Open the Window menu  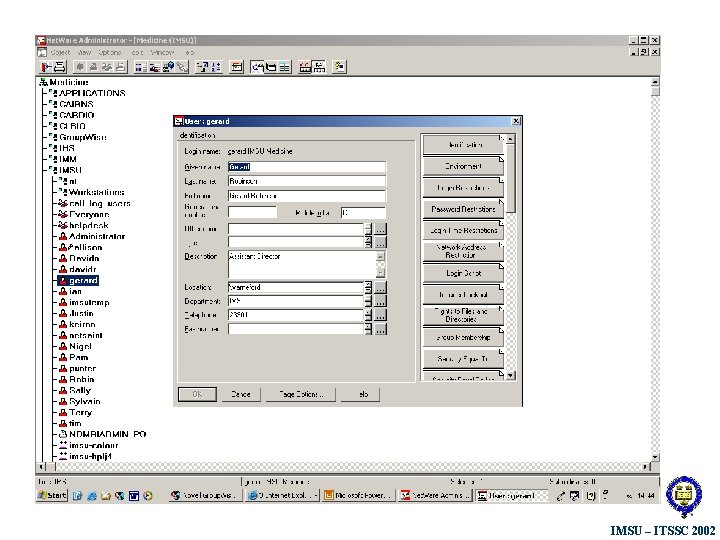[163, 53]
